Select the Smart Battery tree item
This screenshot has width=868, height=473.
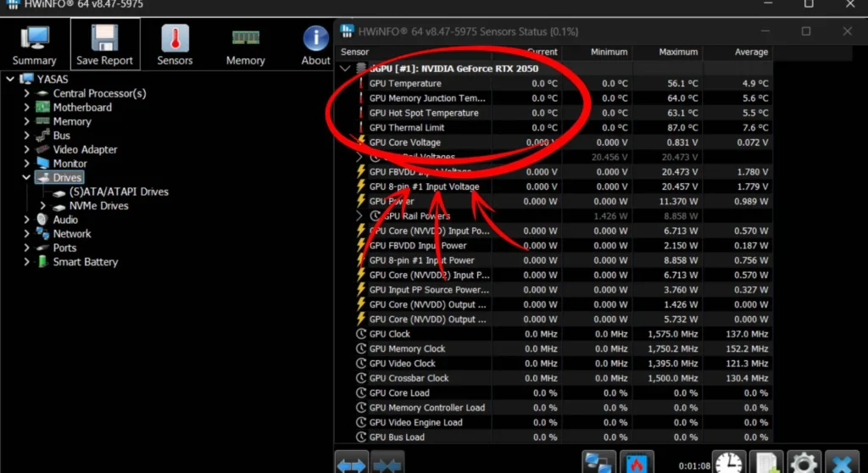coord(86,262)
